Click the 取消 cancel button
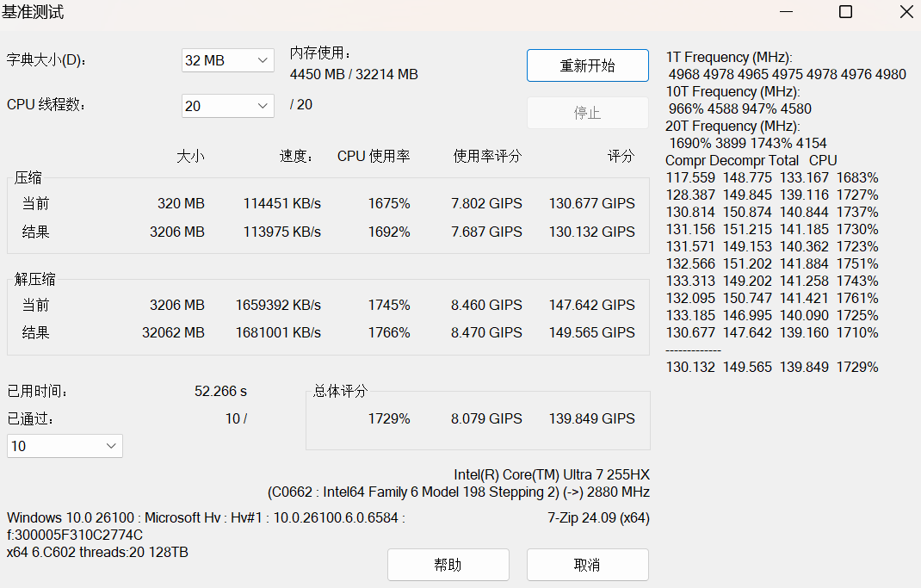 click(x=587, y=565)
